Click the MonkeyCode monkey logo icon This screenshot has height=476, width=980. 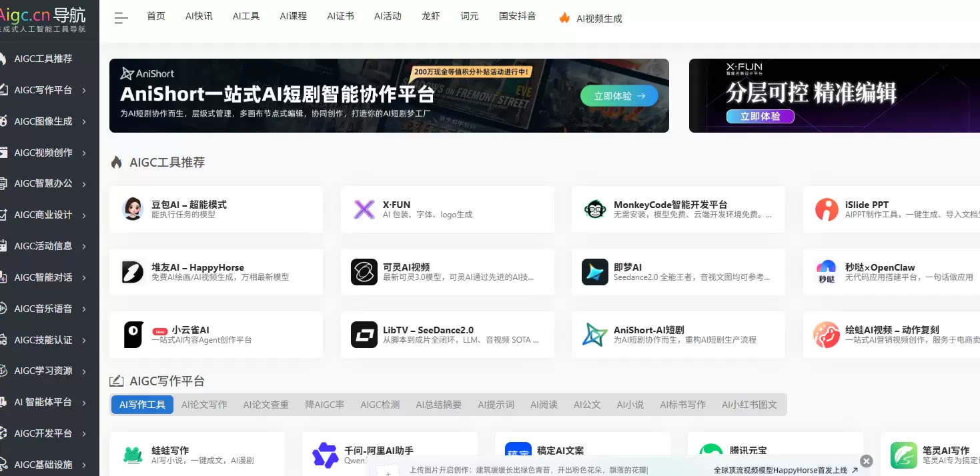595,209
